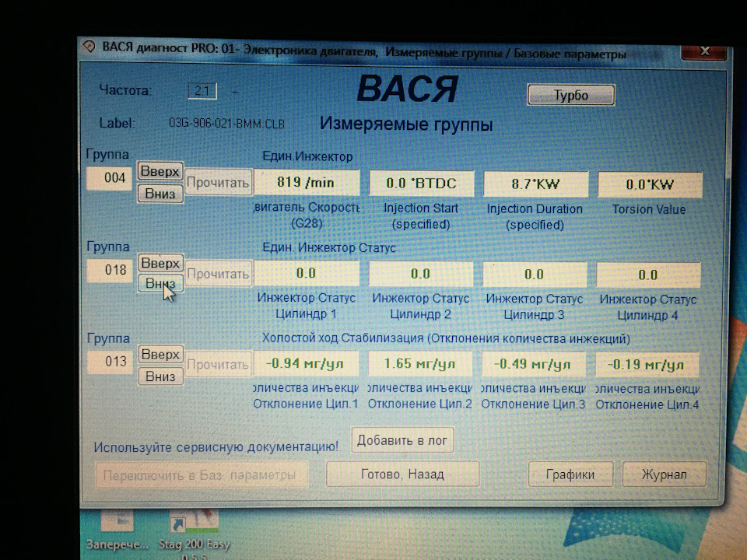Click Вверх for group 018
The width and height of the screenshot is (747, 560).
tap(160, 264)
